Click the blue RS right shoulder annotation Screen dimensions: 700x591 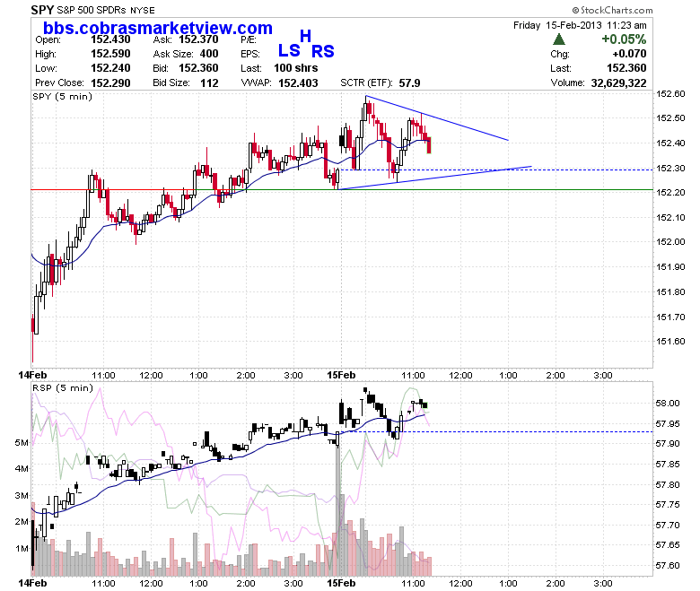pos(322,52)
